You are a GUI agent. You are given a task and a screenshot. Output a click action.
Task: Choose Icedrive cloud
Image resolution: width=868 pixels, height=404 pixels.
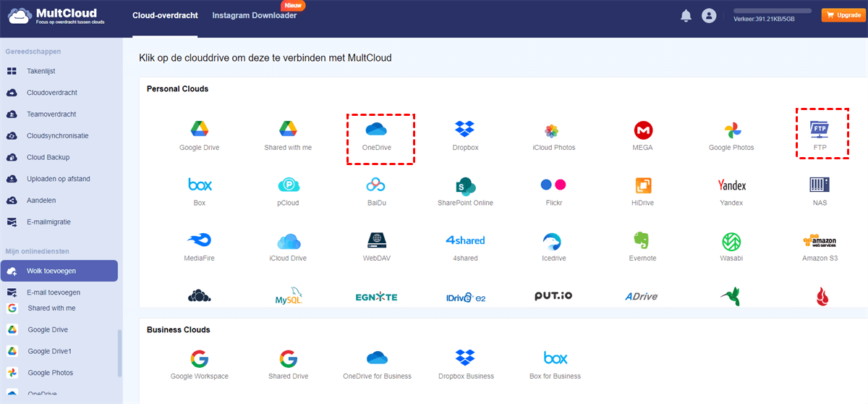coord(553,247)
